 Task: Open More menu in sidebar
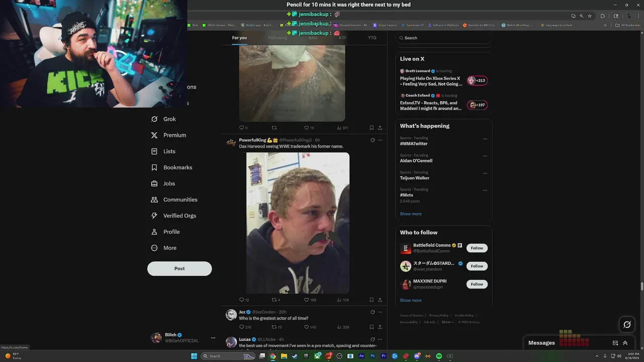click(164, 248)
